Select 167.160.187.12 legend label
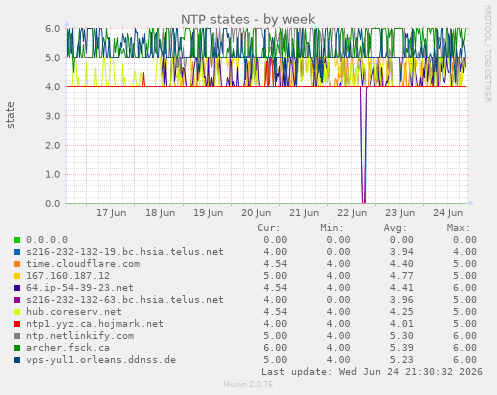This screenshot has width=497, height=395. 68,276
